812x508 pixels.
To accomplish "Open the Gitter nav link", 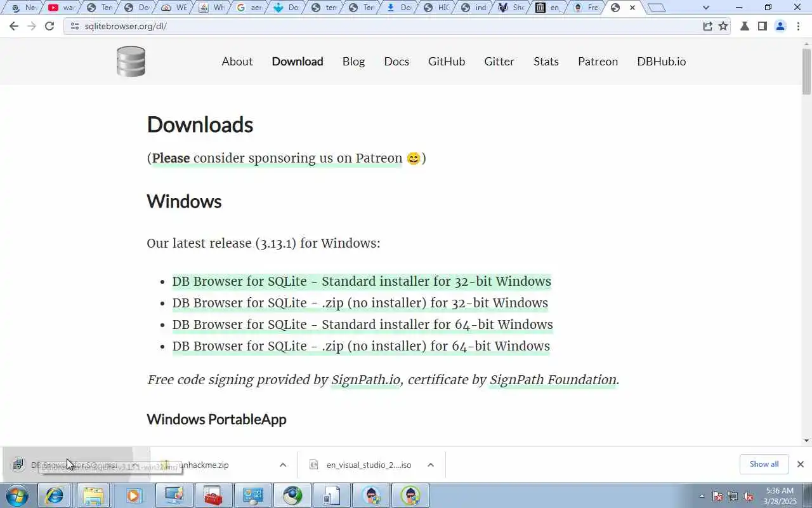I will coord(499,62).
